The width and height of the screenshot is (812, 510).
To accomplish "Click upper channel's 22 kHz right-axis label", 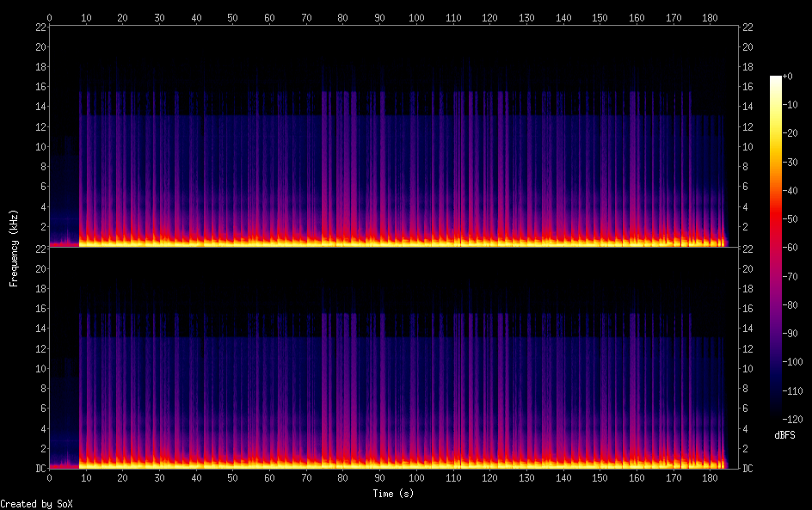I will click(x=747, y=28).
